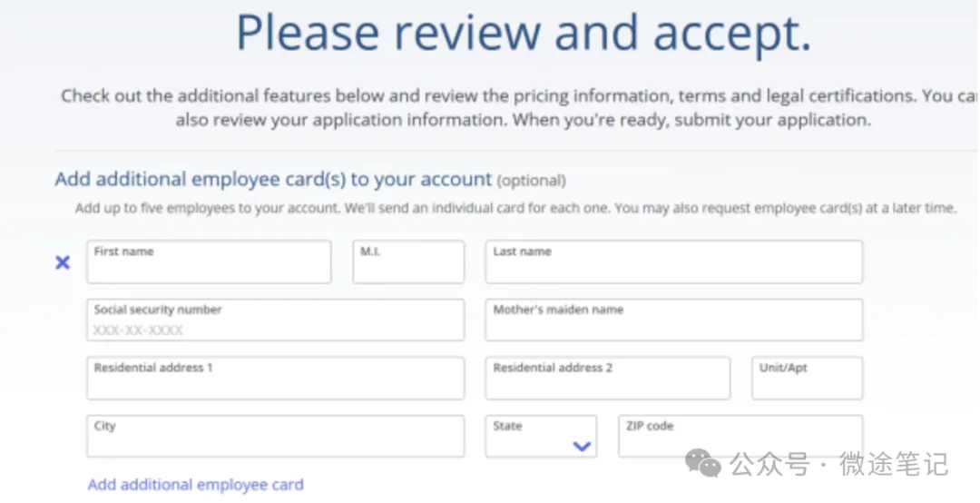Click the Please review and accept heading

coord(524,31)
